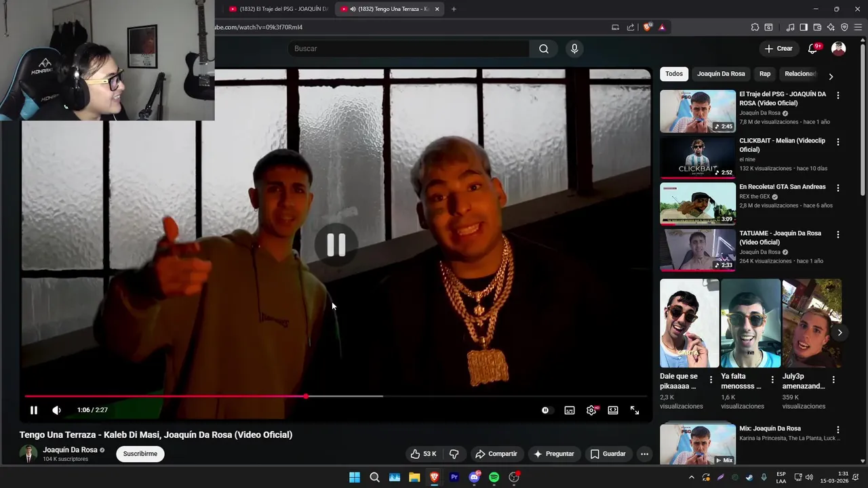Open options for 'TATUAME' video
This screenshot has width=868, height=488.
tap(838, 235)
